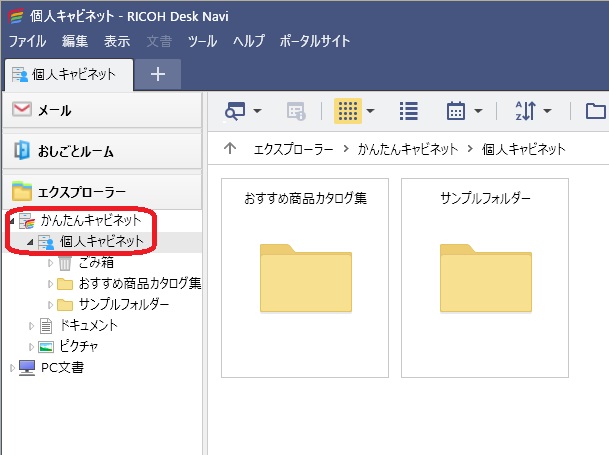Click the ピクチャ image icon
Image resolution: width=609 pixels, height=455 pixels.
[x=46, y=347]
